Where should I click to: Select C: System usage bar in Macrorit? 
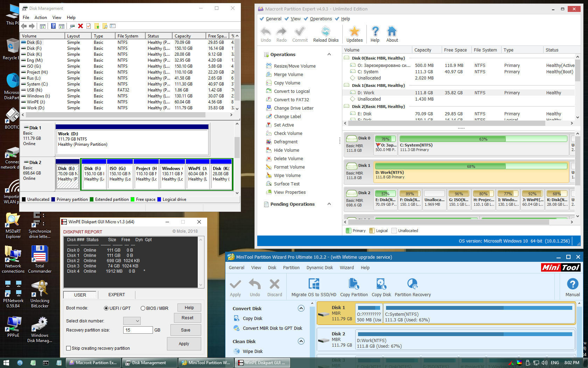pos(483,139)
